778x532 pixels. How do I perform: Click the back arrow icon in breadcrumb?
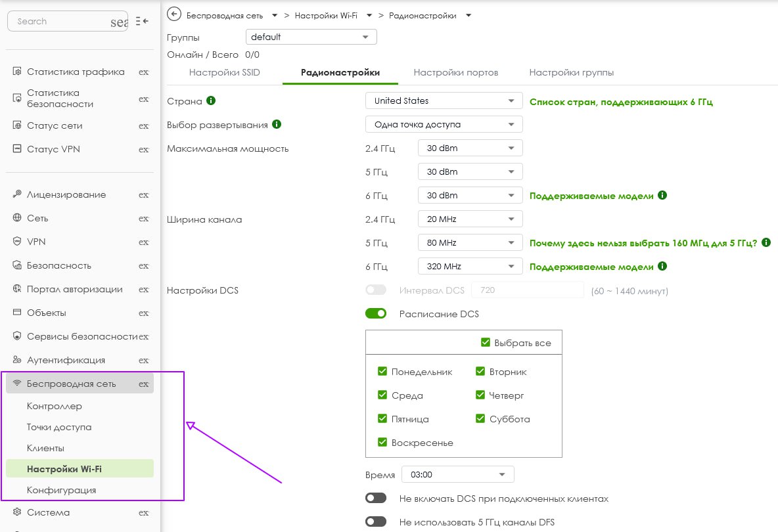(x=173, y=14)
